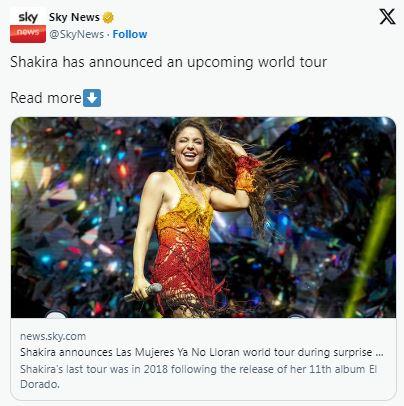Click the word "Dorado." in the description
The height and width of the screenshot is (406, 404).
tap(40, 384)
